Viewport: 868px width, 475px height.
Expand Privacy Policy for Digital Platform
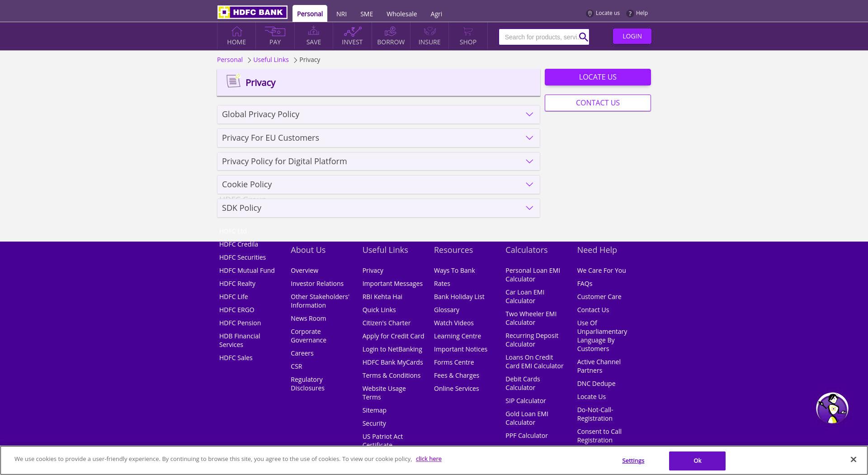tap(378, 161)
